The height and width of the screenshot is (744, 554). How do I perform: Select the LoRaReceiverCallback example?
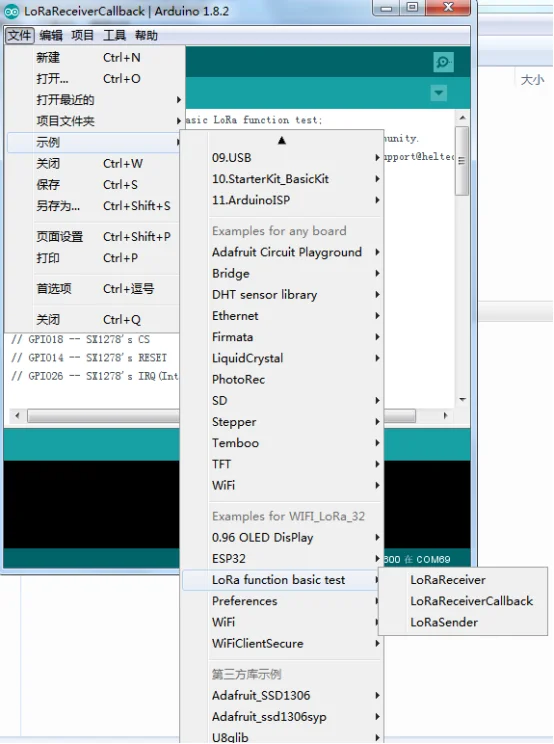[463, 601]
